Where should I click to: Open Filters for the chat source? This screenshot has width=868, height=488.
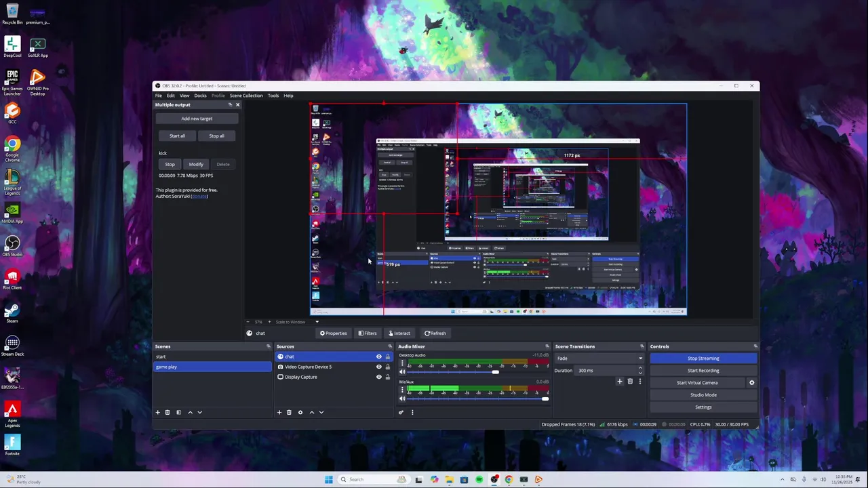[368, 333]
